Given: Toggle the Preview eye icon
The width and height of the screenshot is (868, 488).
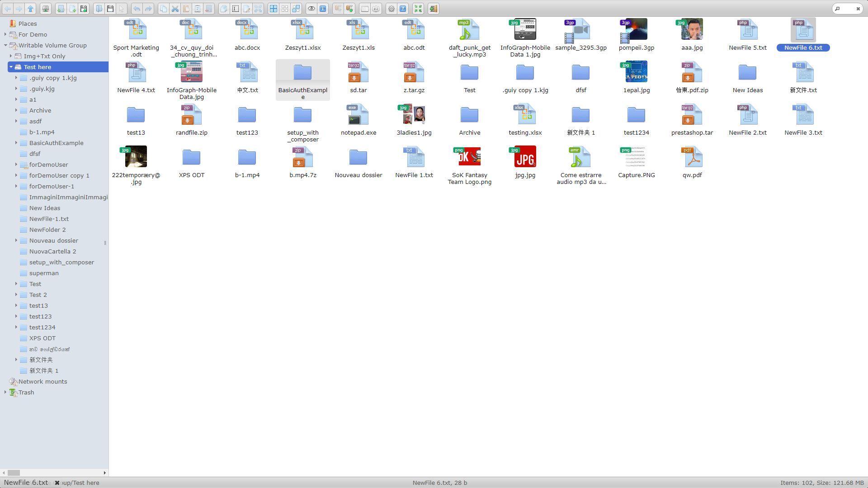Looking at the screenshot, I should tap(311, 9).
